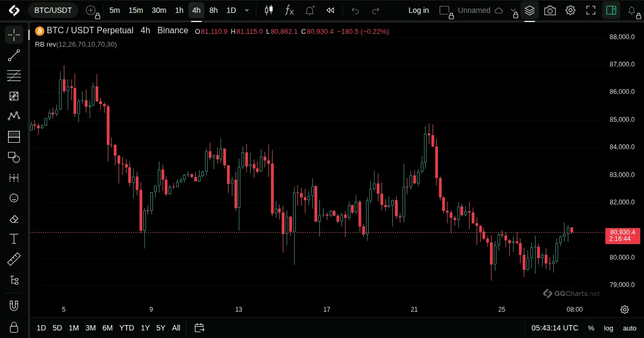Enter fullscreen mode
The image size is (644, 338).
[x=591, y=10]
